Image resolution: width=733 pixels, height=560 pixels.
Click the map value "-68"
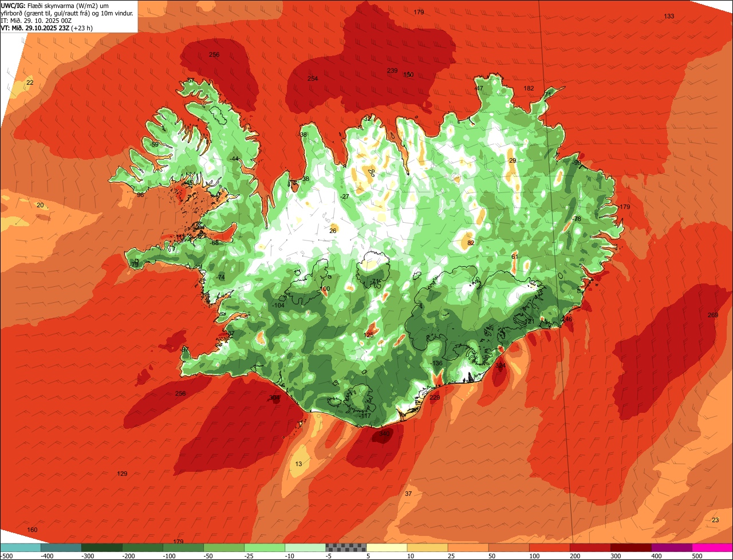214,243
